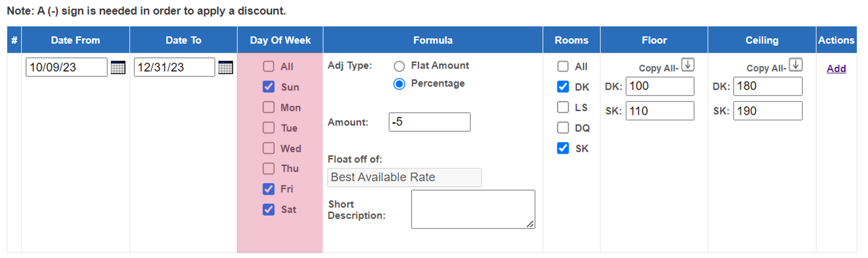This screenshot has height=258, width=868.
Task: Check the Thu checkbox
Action: pyautogui.click(x=268, y=168)
